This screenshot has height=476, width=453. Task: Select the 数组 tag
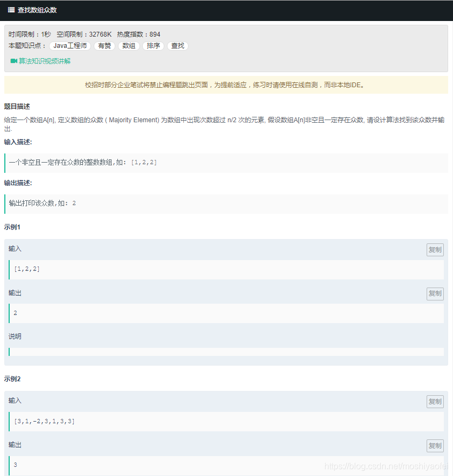tap(129, 46)
